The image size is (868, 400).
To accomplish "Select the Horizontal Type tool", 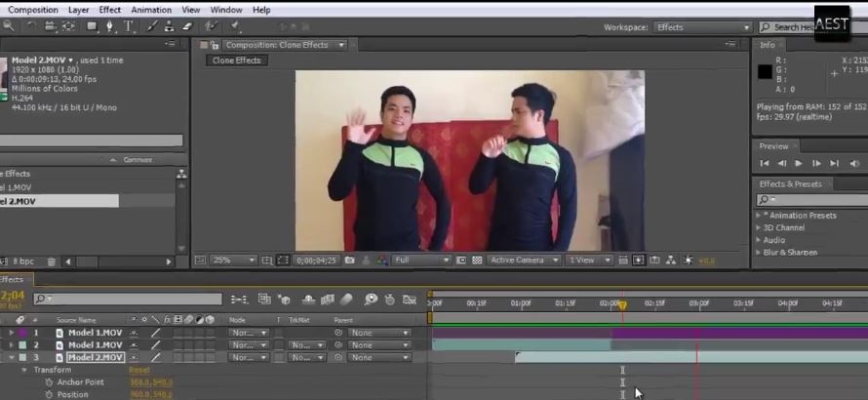I will 129,26.
